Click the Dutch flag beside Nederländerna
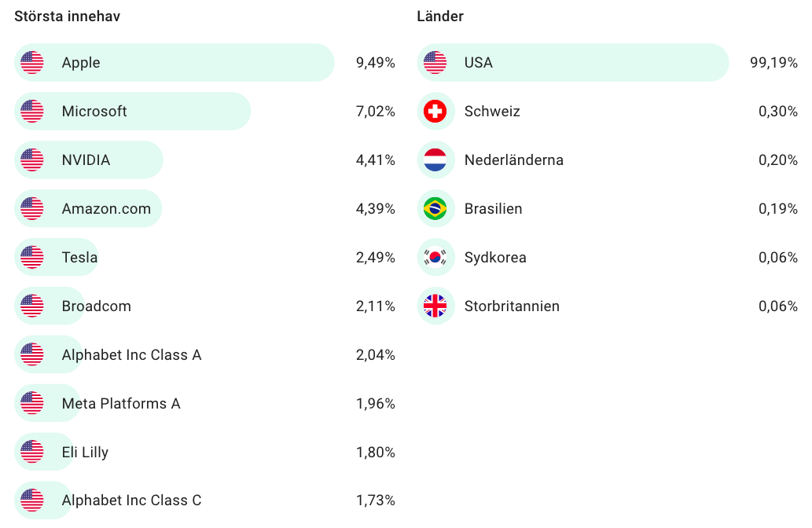This screenshot has height=528, width=812. 435,160
